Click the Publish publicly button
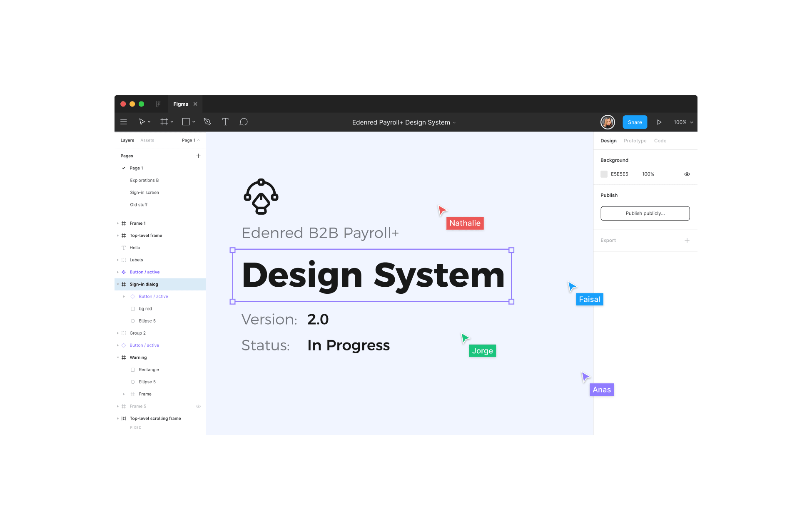 click(x=645, y=213)
